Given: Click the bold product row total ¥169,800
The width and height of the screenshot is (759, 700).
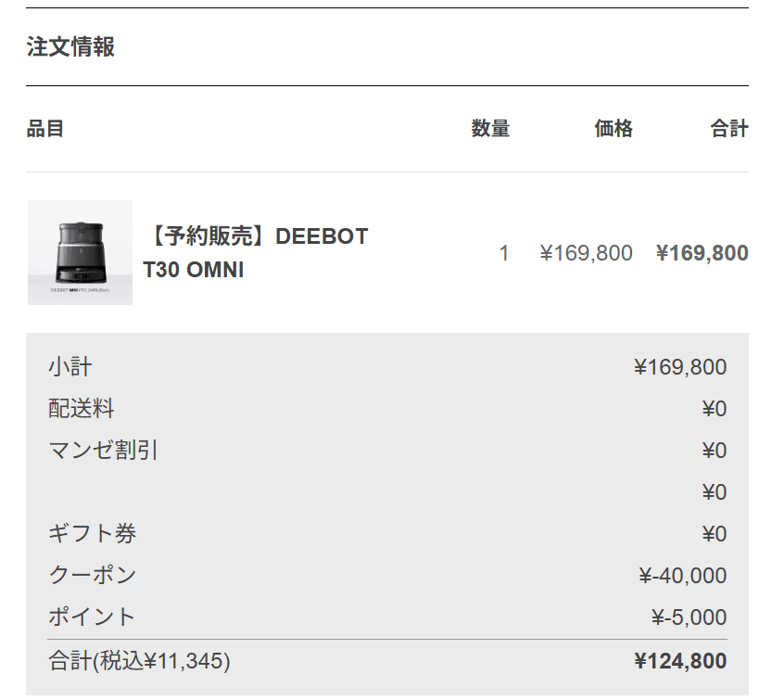Looking at the screenshot, I should coord(702,253).
